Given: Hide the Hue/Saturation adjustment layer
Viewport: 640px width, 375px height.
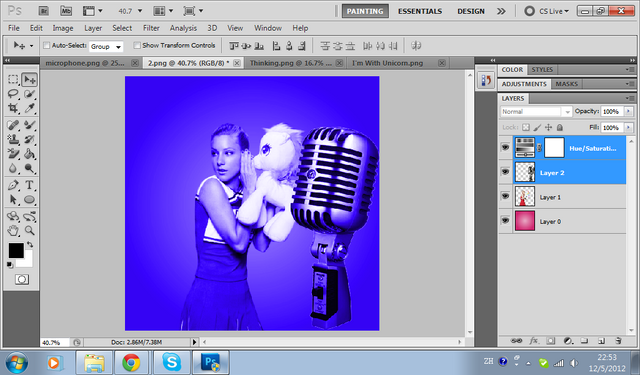Looking at the screenshot, I should (505, 147).
